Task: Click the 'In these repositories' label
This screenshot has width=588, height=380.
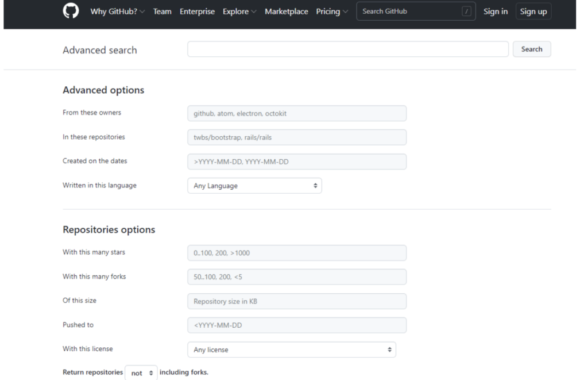Action: [94, 137]
